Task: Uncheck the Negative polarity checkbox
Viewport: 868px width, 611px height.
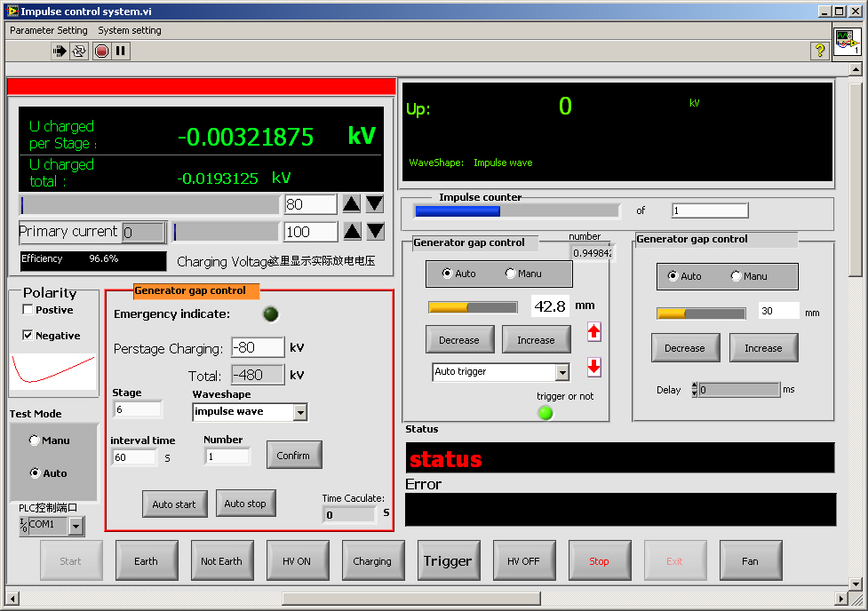Action: [28, 336]
